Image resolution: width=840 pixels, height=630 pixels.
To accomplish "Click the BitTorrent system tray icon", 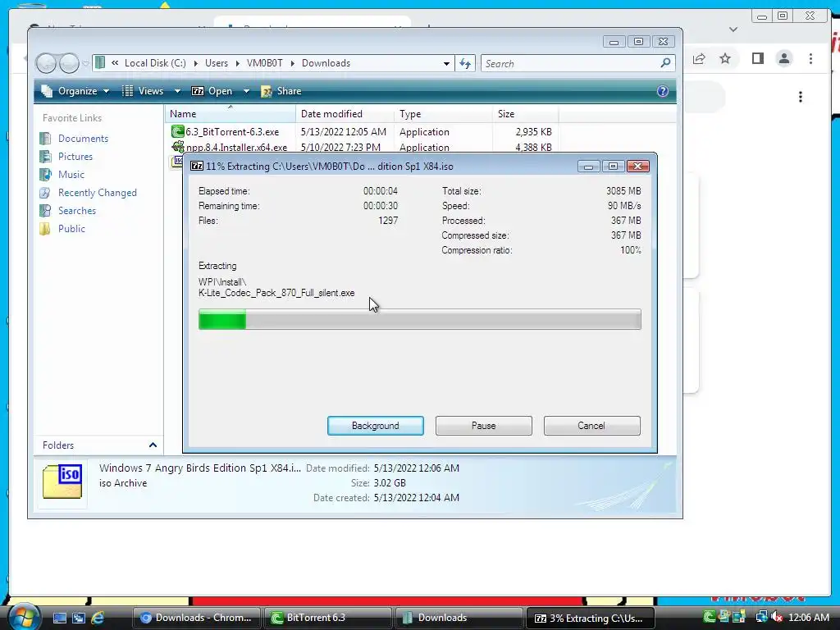I will pos(710,617).
